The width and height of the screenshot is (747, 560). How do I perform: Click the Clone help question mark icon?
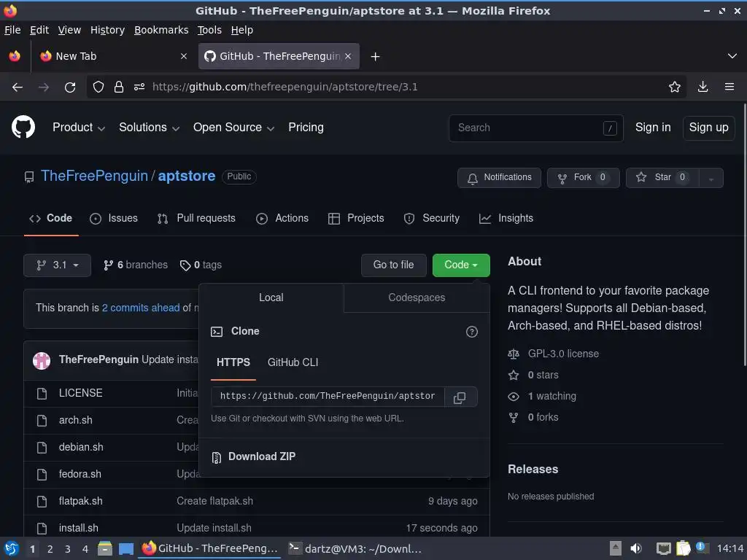coord(472,332)
